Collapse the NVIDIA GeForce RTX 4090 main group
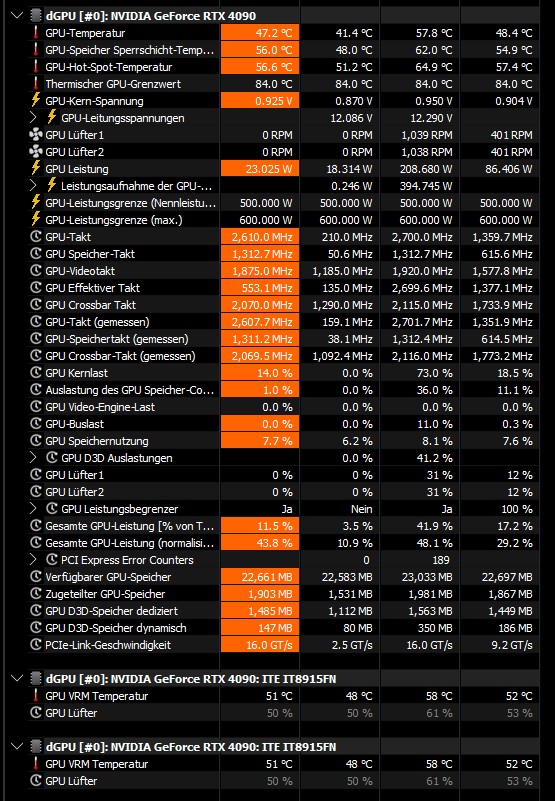 (x=17, y=15)
